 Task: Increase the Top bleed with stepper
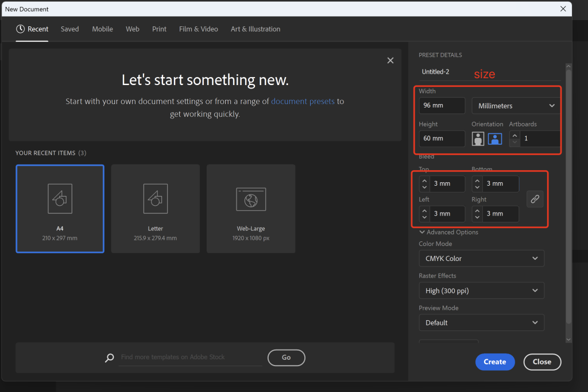point(424,180)
